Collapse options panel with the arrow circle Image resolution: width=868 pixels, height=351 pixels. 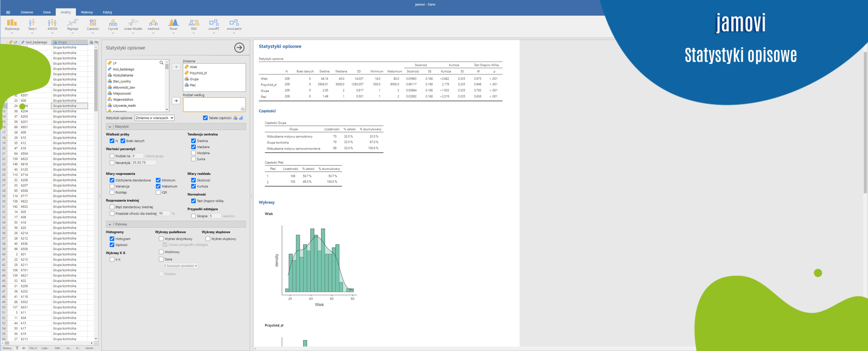click(x=239, y=48)
